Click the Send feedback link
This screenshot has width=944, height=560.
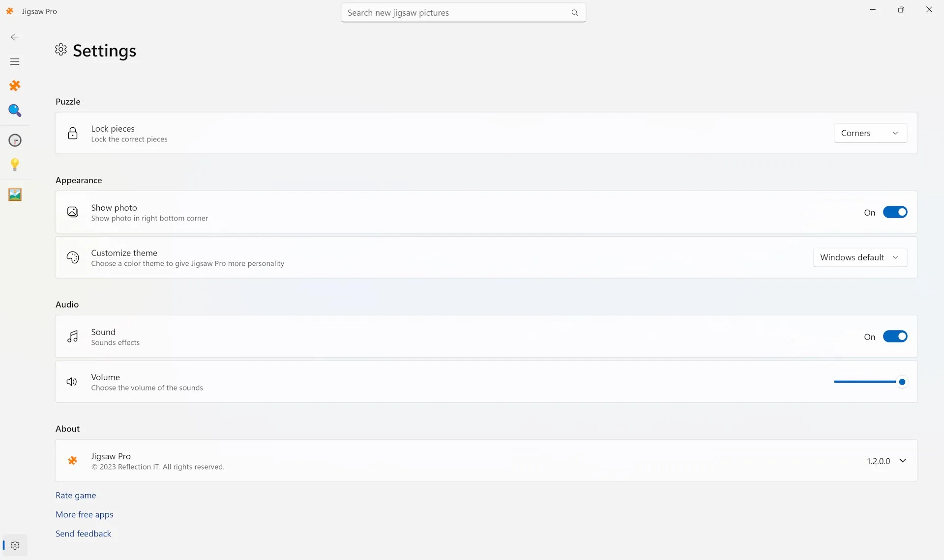pyautogui.click(x=84, y=533)
